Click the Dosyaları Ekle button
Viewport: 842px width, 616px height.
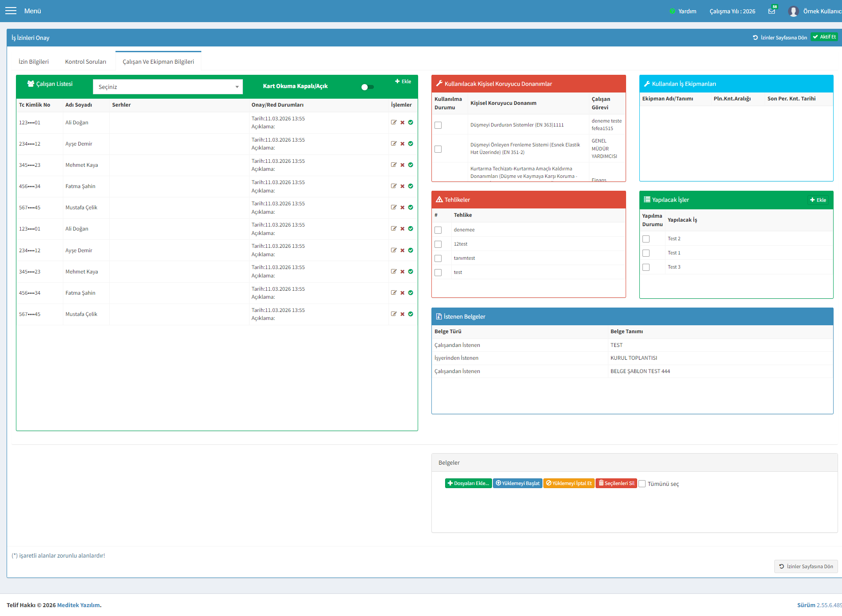[x=468, y=483]
